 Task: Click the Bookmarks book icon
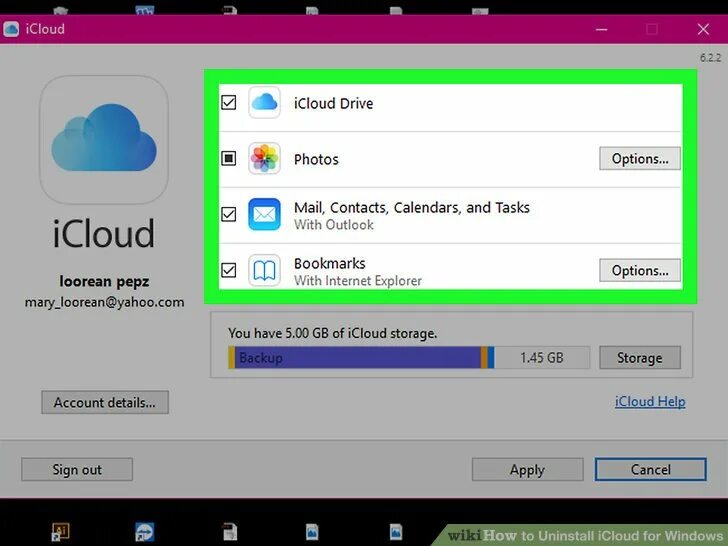(x=264, y=270)
